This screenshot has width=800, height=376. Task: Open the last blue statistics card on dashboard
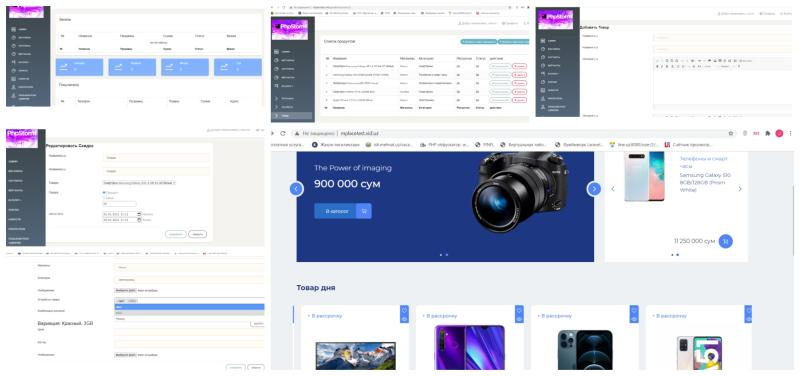pos(238,67)
